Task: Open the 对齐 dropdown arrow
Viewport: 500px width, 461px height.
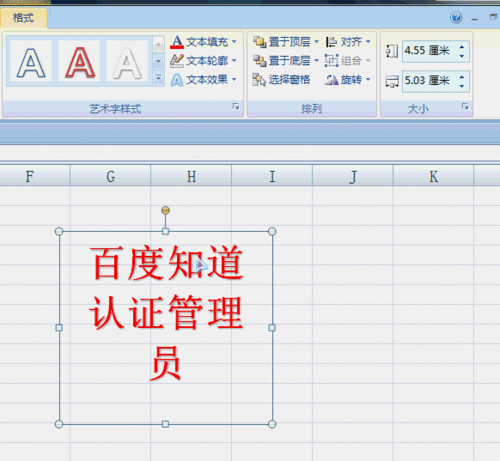Action: tap(368, 42)
